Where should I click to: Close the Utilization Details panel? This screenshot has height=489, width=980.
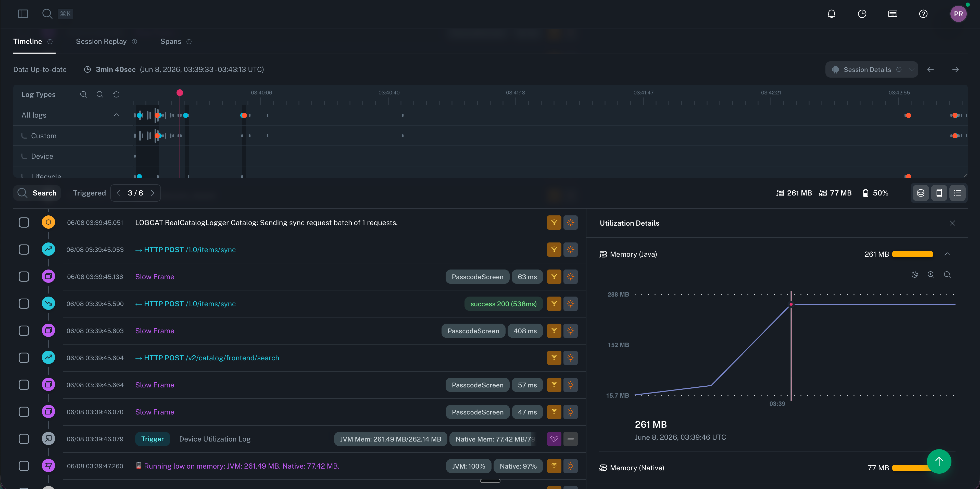[952, 223]
